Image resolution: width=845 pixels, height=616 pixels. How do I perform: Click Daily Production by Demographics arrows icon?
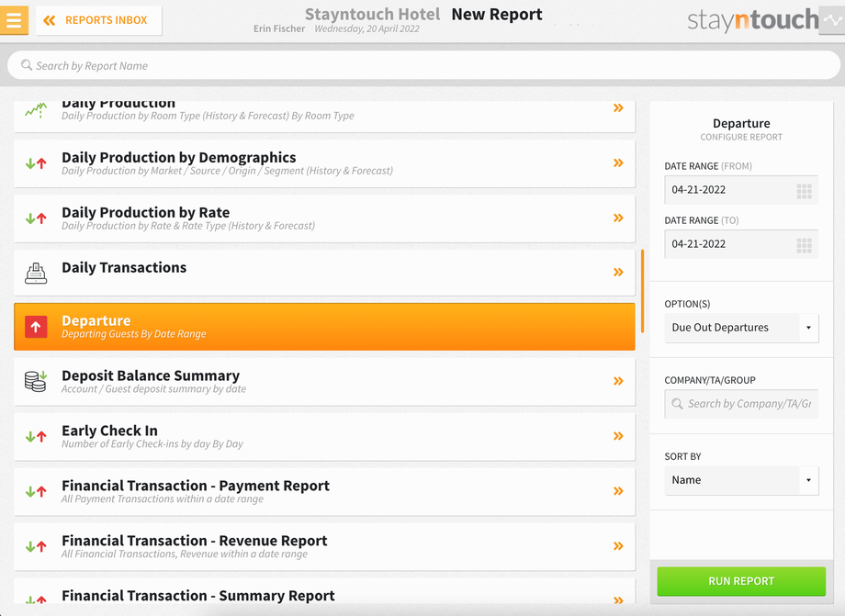pos(36,163)
